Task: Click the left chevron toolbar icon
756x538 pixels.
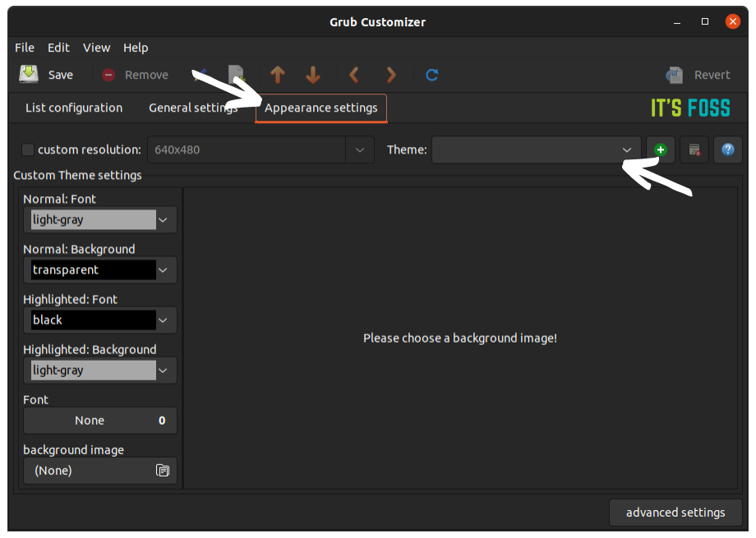Action: click(354, 75)
